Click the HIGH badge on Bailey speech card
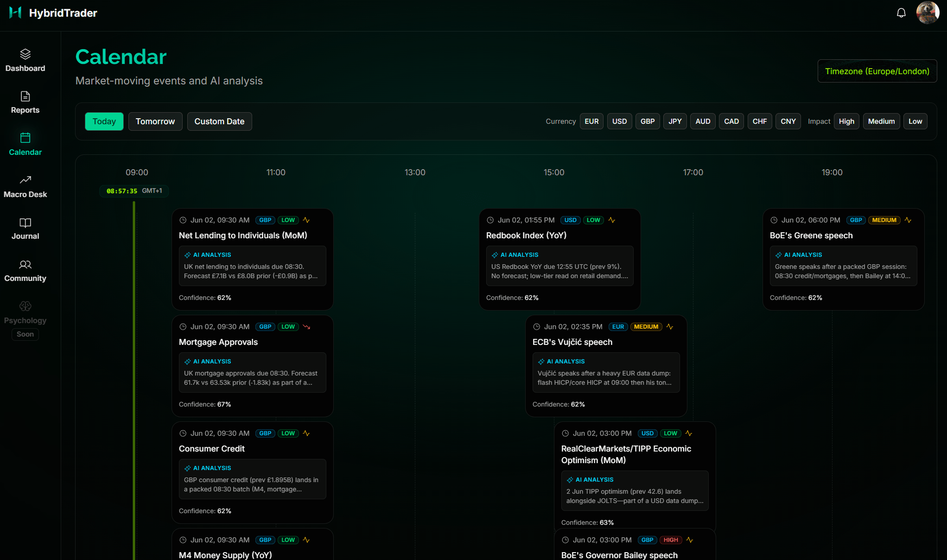Image resolution: width=947 pixels, height=560 pixels. point(671,540)
